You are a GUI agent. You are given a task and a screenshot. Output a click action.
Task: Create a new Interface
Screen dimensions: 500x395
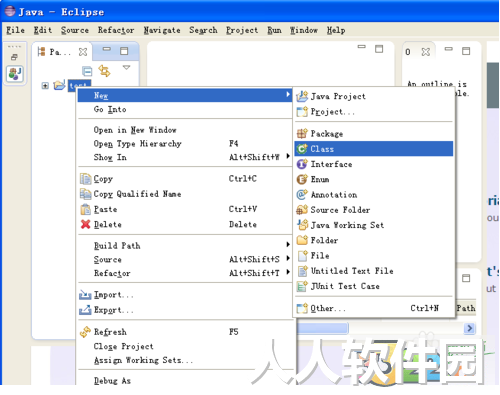tap(373, 164)
